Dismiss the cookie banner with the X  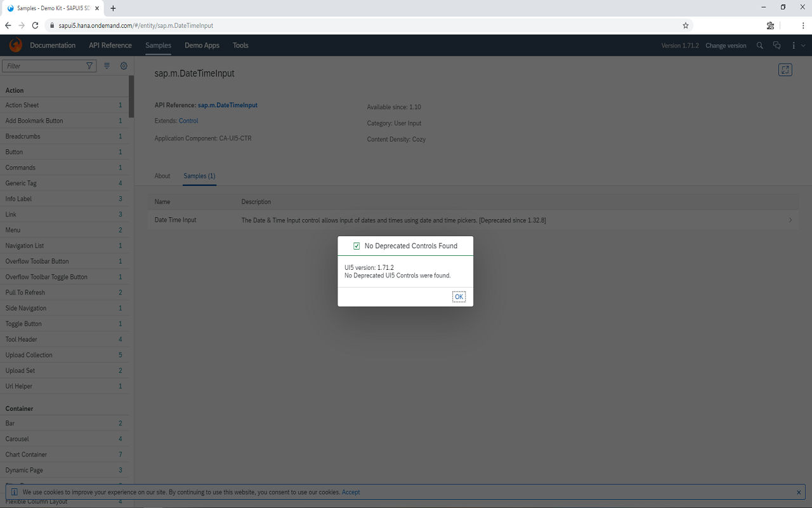799,491
